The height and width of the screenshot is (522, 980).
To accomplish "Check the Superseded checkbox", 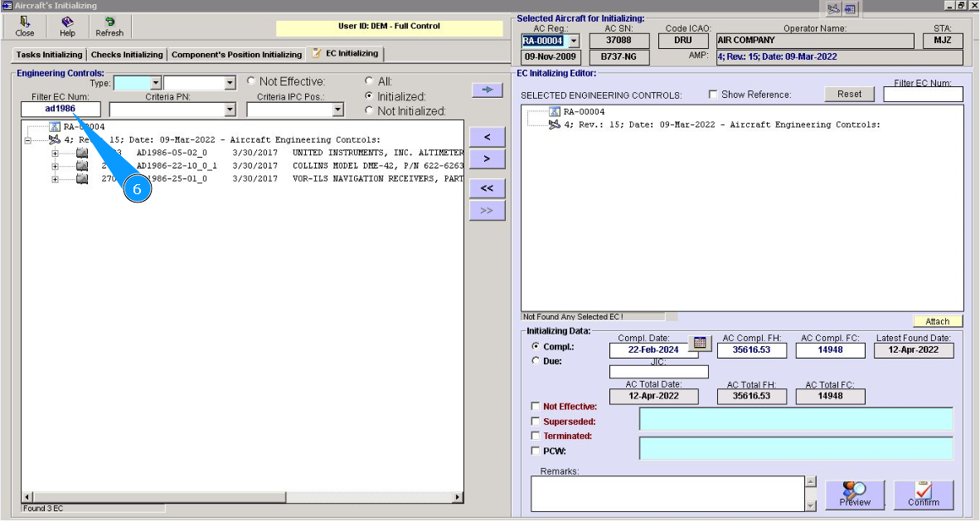I will [x=535, y=421].
